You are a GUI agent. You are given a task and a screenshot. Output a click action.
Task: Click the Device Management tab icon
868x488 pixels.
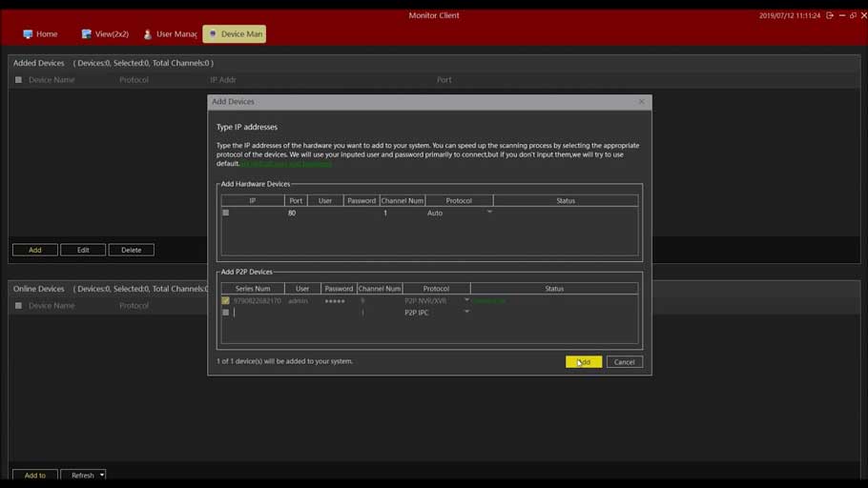click(x=213, y=34)
